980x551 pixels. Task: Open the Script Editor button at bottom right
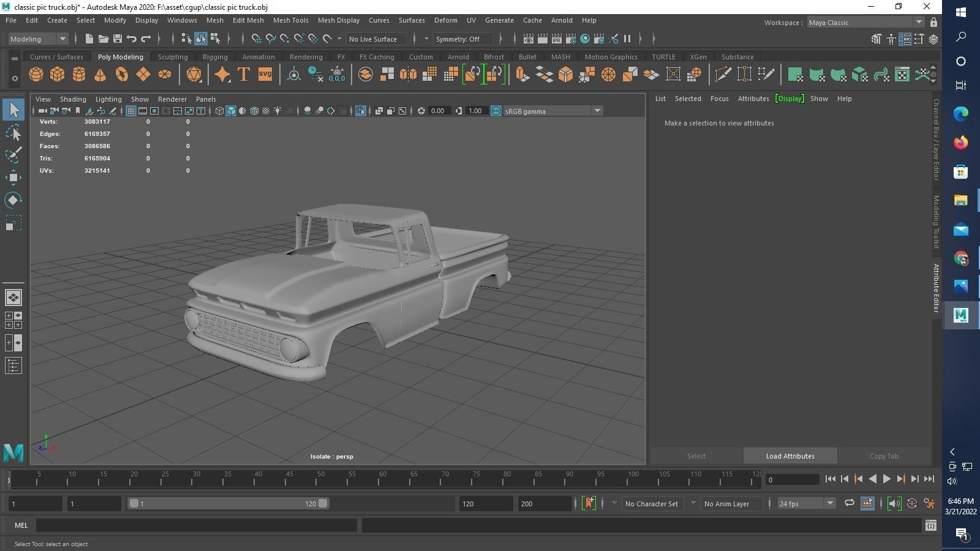click(931, 525)
